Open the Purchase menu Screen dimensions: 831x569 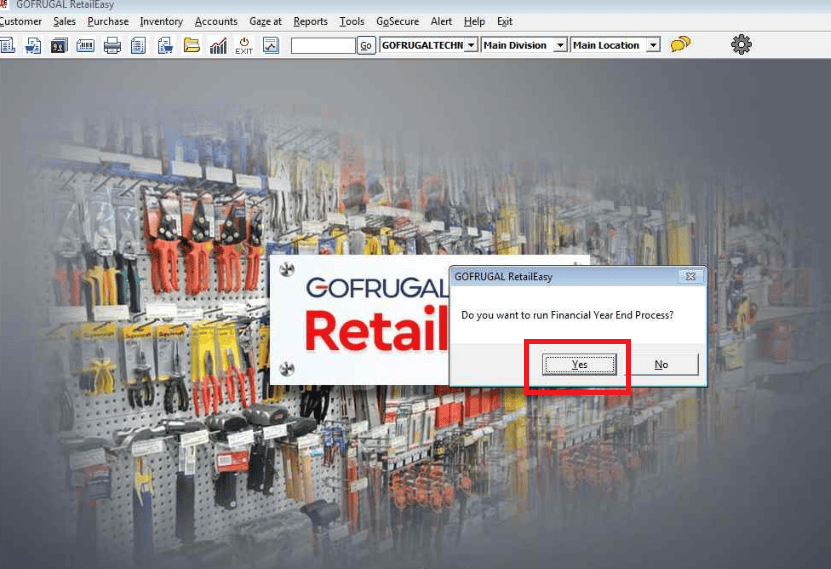pos(108,21)
